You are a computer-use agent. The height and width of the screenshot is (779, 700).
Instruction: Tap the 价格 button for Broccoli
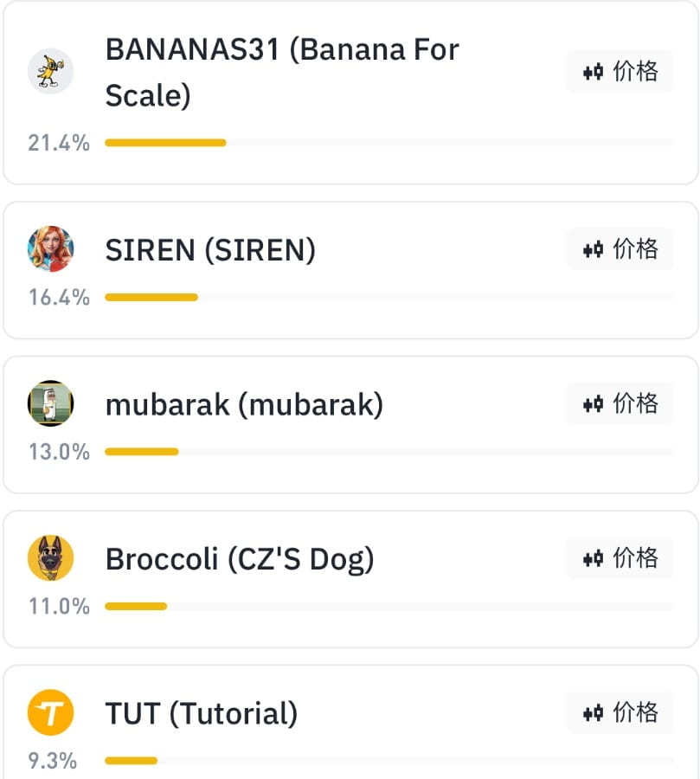pyautogui.click(x=620, y=558)
